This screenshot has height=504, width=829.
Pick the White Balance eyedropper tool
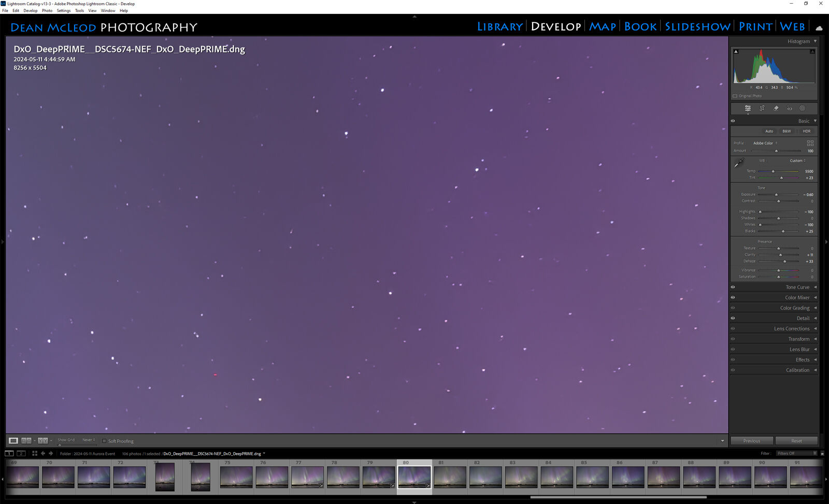(739, 163)
